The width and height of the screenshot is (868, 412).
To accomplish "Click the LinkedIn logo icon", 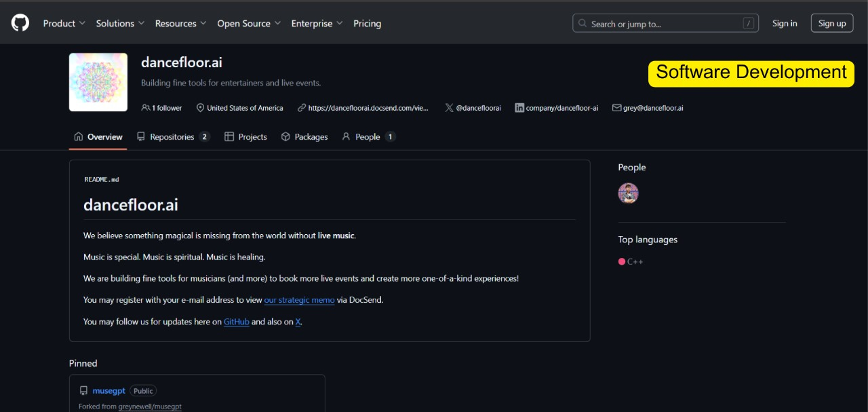I will pos(519,108).
